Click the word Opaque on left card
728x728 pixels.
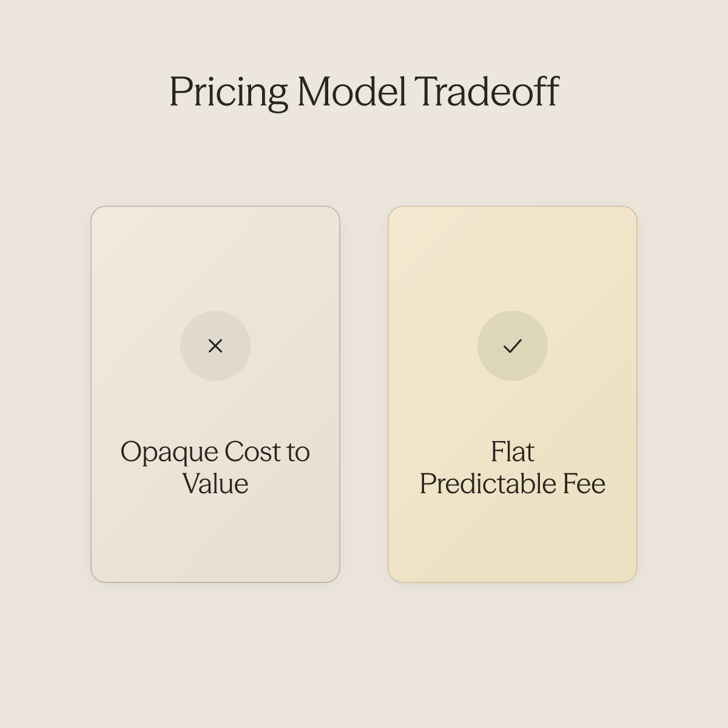click(x=169, y=453)
